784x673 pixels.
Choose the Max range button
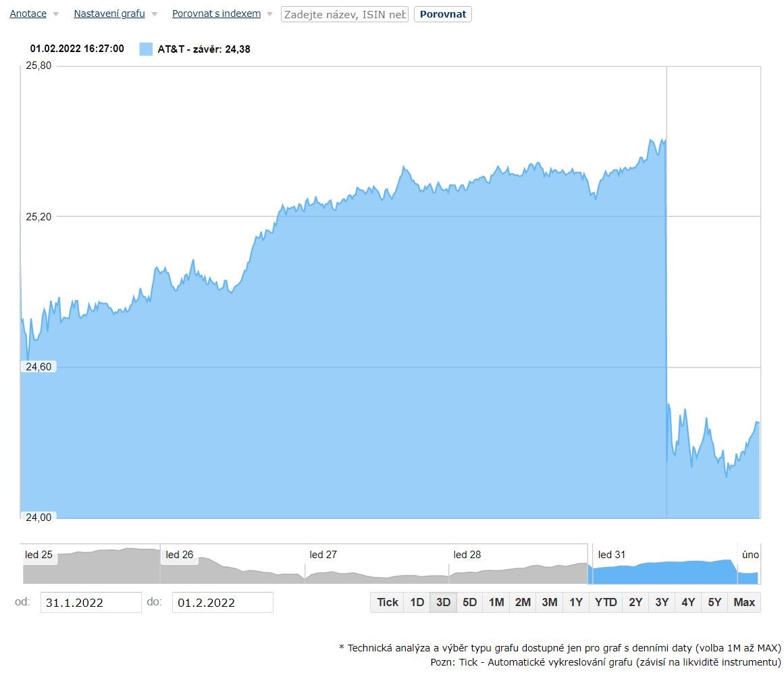[x=744, y=602]
